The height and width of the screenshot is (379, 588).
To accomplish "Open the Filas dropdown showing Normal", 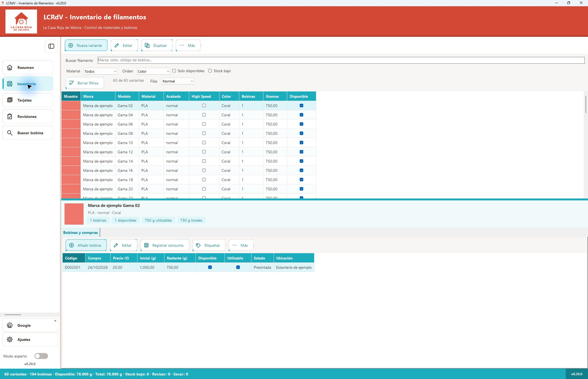I will (x=178, y=81).
